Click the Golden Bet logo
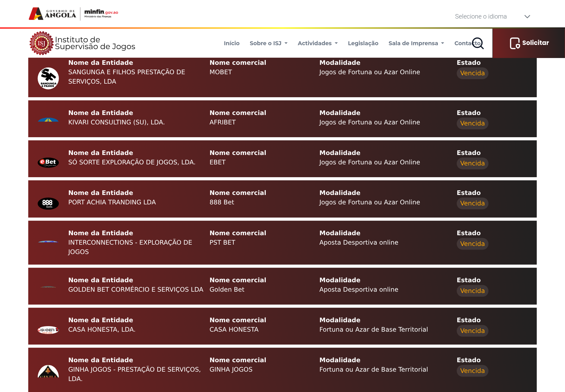The width and height of the screenshot is (565, 392). click(48, 287)
